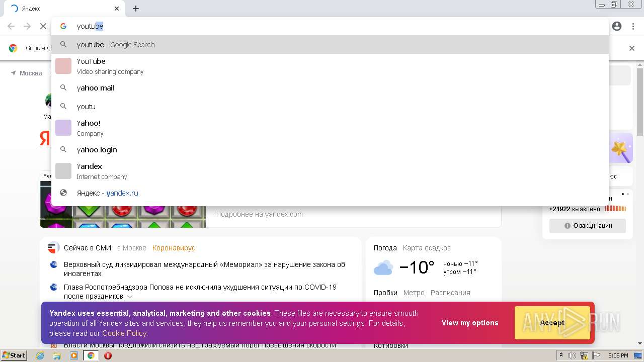
Task: Choose the Yandex Internet company suggestion
Action: (330, 171)
